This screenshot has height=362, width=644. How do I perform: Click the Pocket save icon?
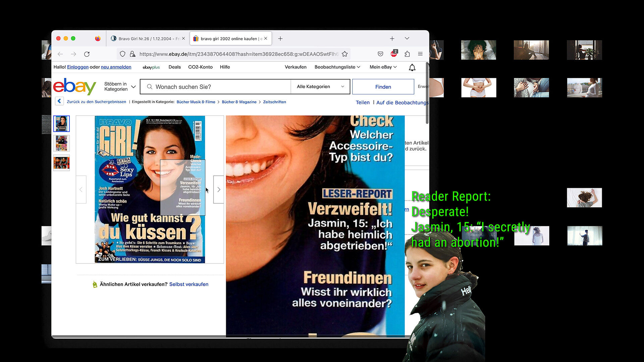(x=380, y=54)
